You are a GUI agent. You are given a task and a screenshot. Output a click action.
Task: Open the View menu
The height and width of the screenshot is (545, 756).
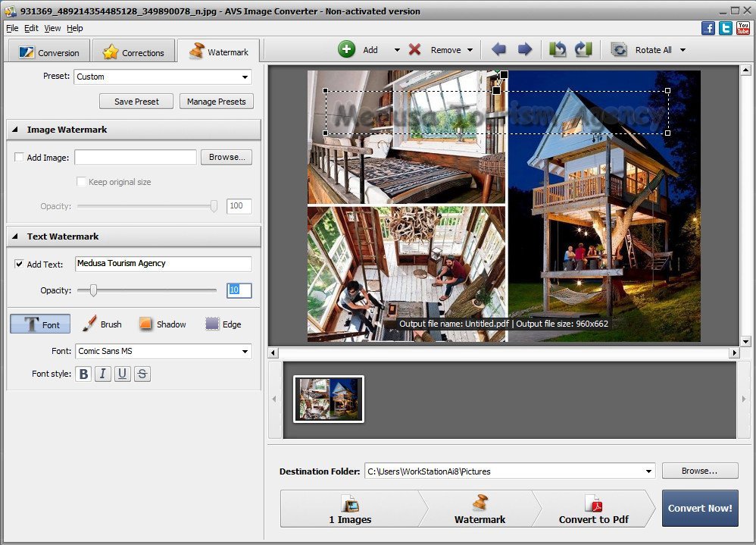[x=52, y=28]
